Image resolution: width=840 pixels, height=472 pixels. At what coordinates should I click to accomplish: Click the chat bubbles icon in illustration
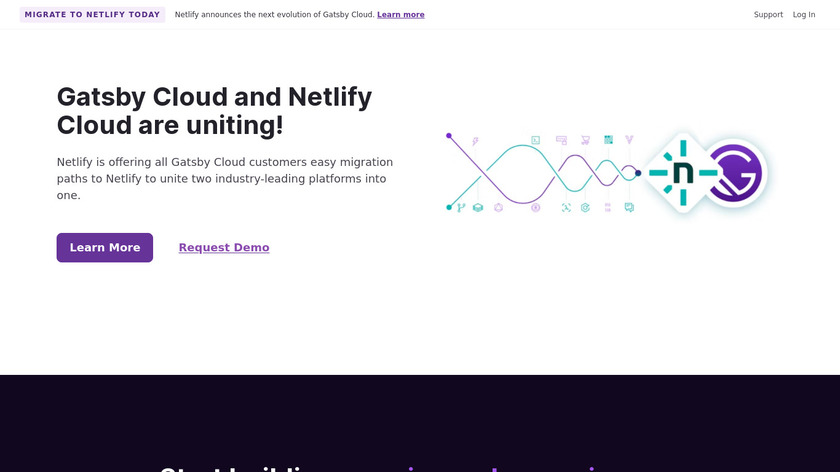click(x=629, y=207)
